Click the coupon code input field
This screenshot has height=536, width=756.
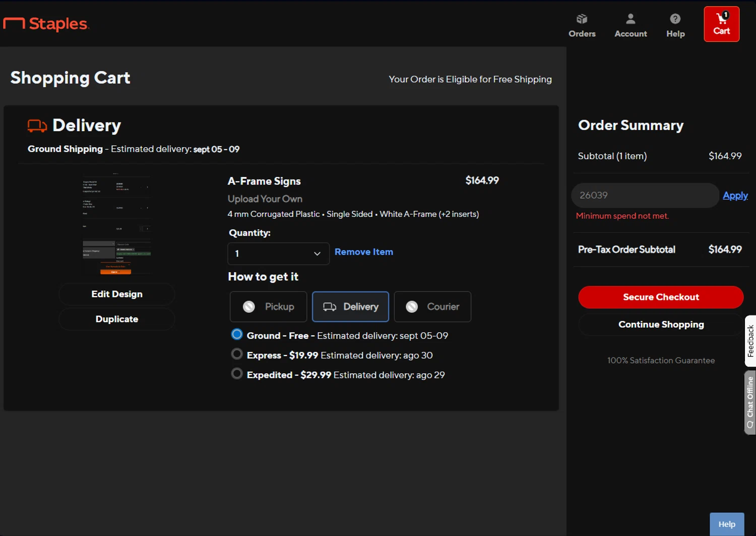[x=645, y=196]
